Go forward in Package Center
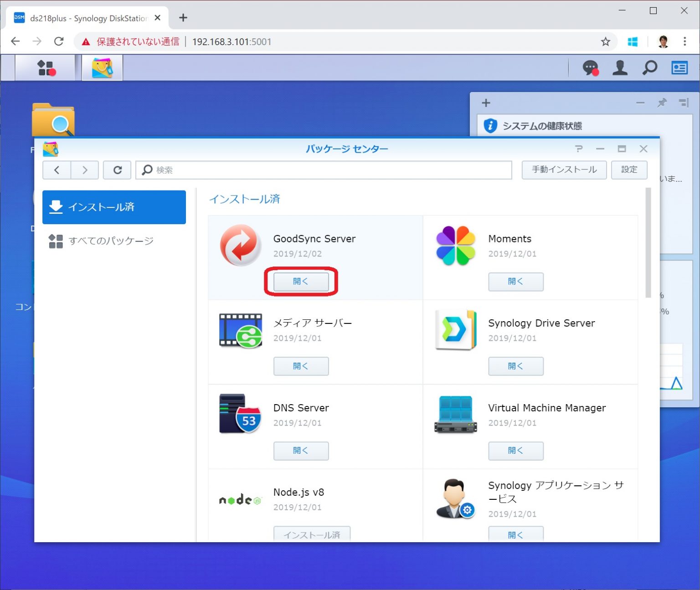700x590 pixels. click(85, 170)
